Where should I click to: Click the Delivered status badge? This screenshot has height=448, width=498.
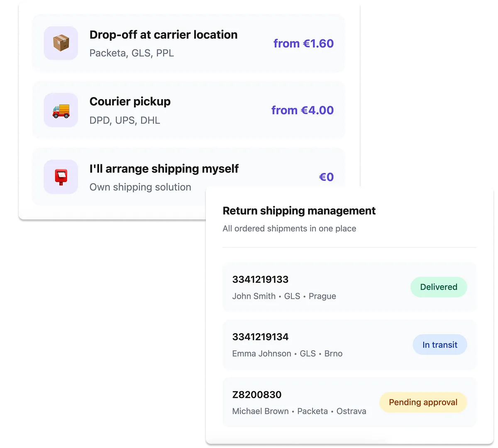click(x=439, y=287)
